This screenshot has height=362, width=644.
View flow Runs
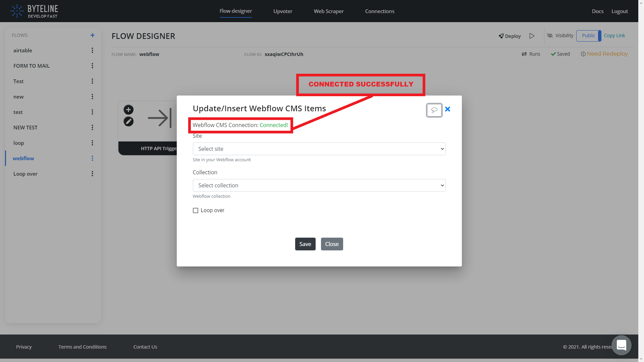point(531,54)
